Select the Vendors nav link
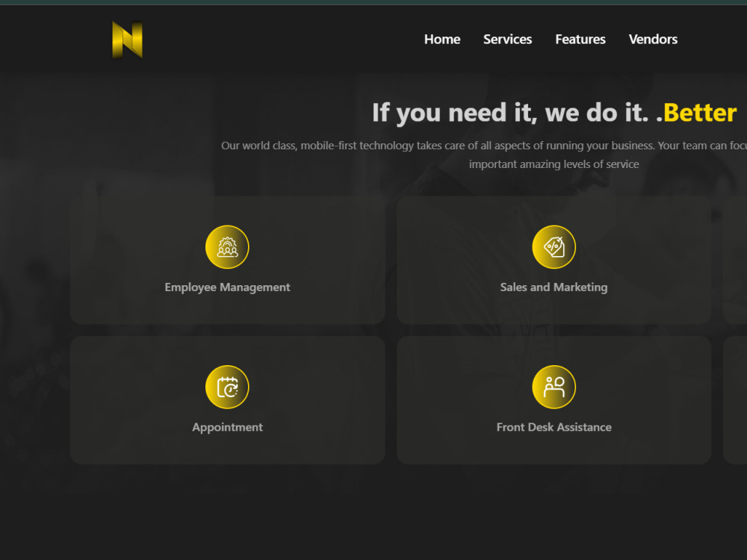 tap(653, 39)
